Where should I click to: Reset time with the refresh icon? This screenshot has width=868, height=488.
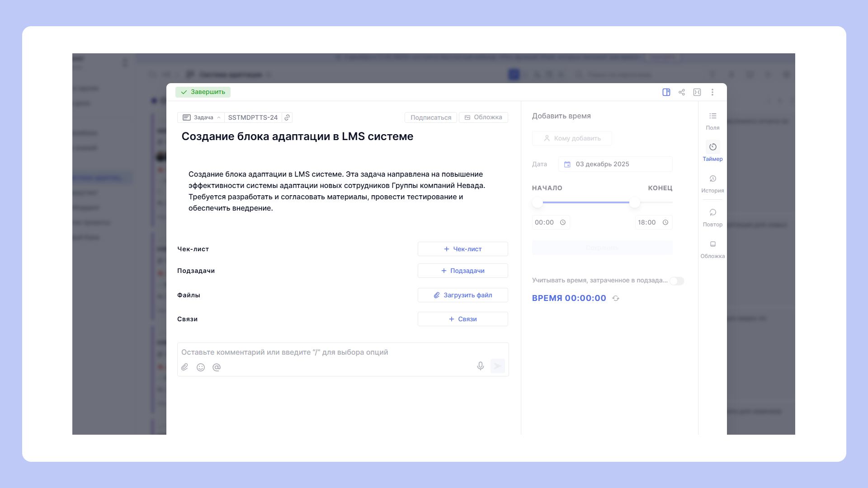coord(616,298)
